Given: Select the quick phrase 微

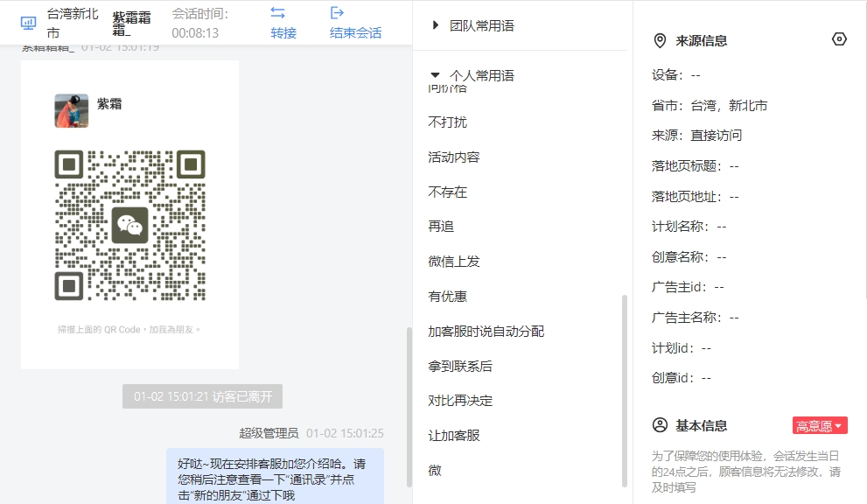Looking at the screenshot, I should click(435, 470).
